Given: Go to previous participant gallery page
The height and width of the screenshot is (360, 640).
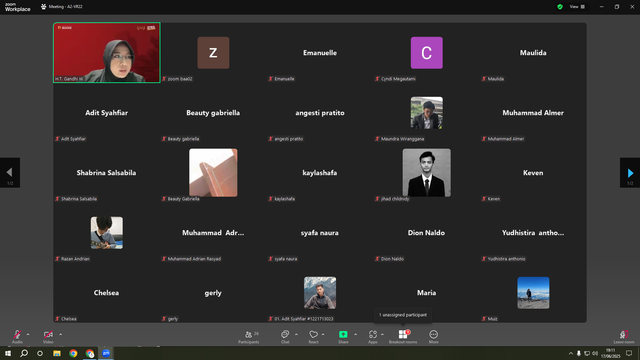Looking at the screenshot, I should point(10,173).
